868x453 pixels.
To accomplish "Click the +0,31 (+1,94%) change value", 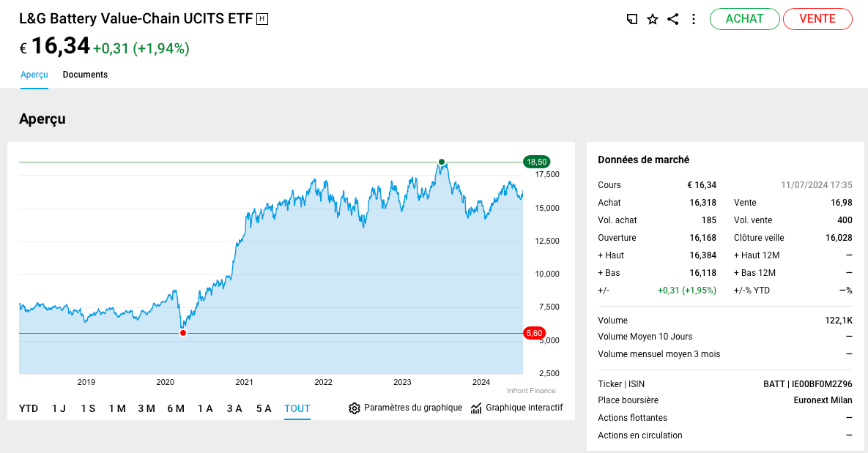I will coord(141,49).
